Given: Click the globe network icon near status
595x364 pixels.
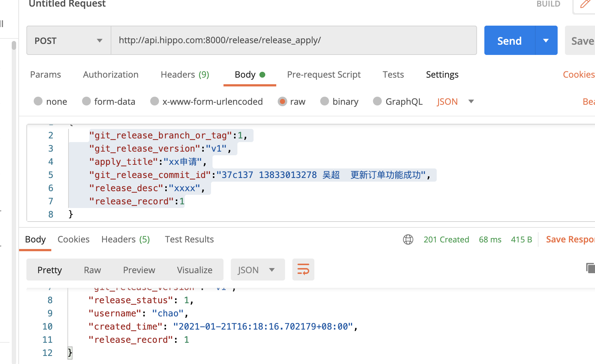Looking at the screenshot, I should (408, 239).
